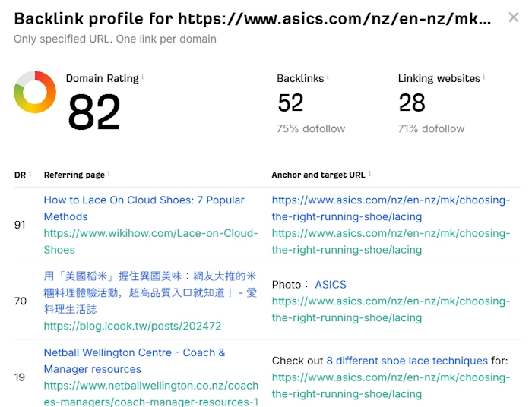This screenshot has height=407, width=532.
Task: Open the netballwellington.co.nz coaches URL
Action: (x=151, y=393)
